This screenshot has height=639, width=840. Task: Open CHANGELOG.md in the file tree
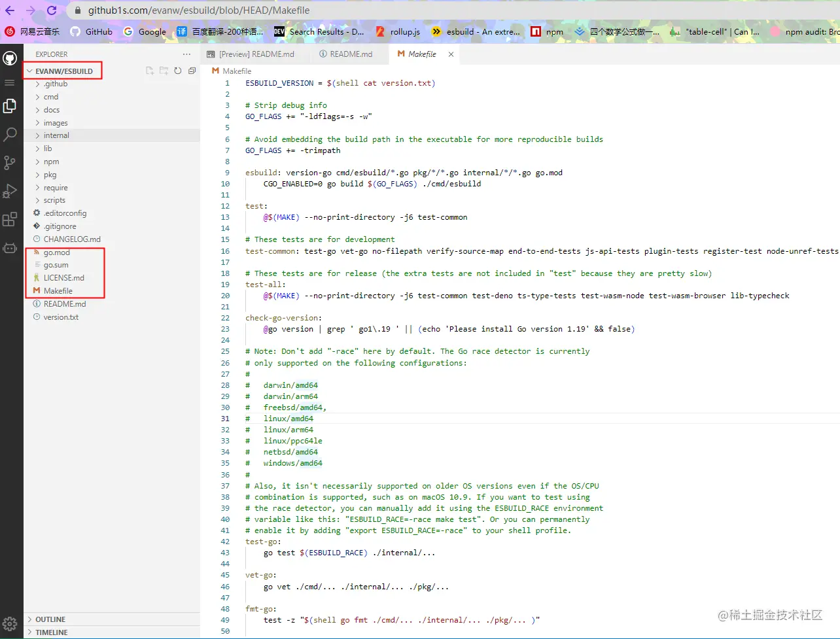click(x=72, y=239)
